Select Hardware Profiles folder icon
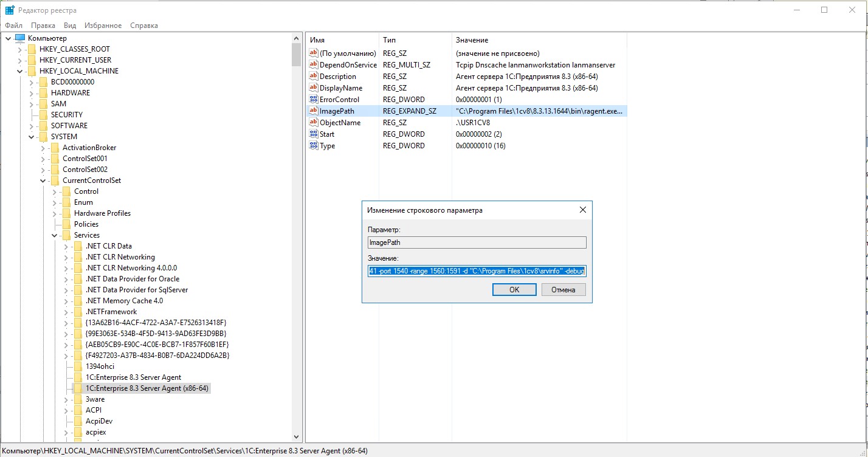The height and width of the screenshot is (457, 868). [66, 213]
